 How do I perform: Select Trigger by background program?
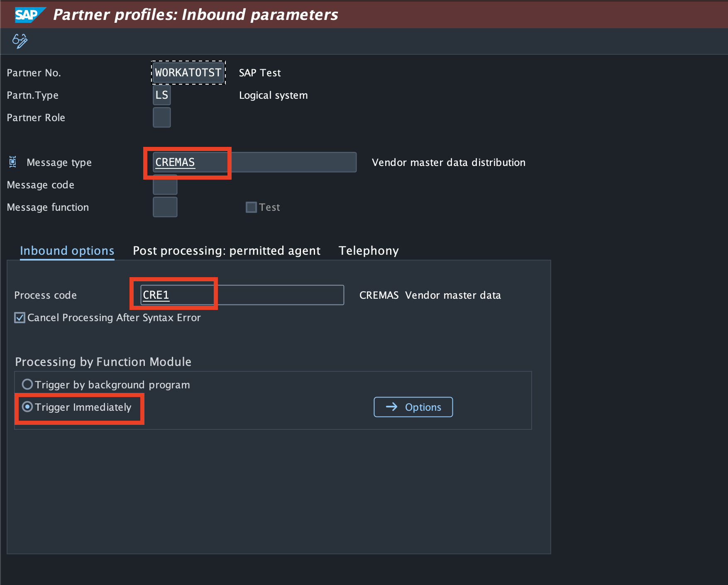(27, 384)
